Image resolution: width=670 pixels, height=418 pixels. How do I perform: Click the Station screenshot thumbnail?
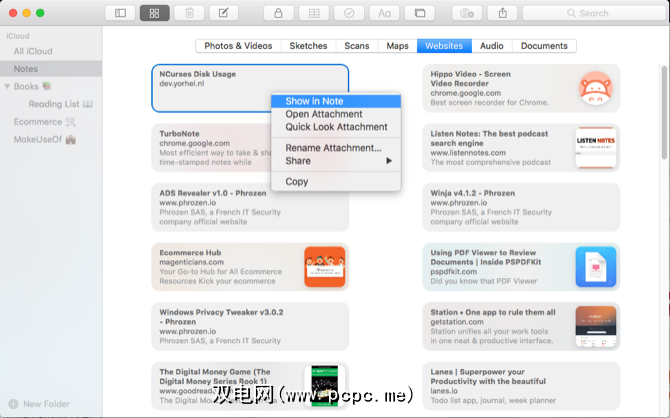pos(596,326)
